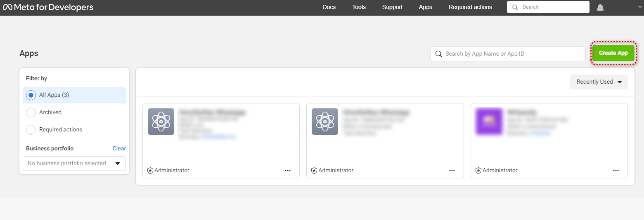
Task: Open the third app card's three-dot menu
Action: point(616,171)
